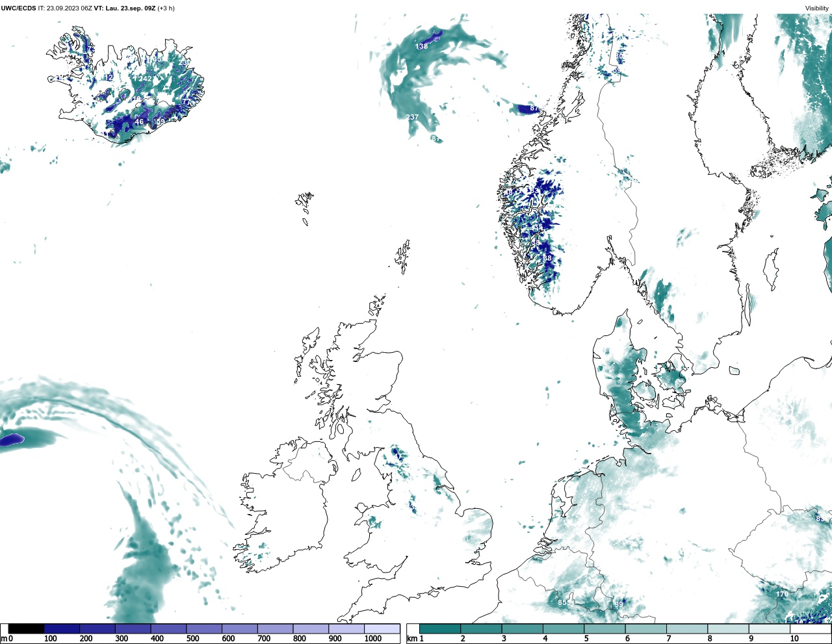Screen dimensions: 832x644
Task: Click the 600–700 m legend color box
Action: coord(239,628)
